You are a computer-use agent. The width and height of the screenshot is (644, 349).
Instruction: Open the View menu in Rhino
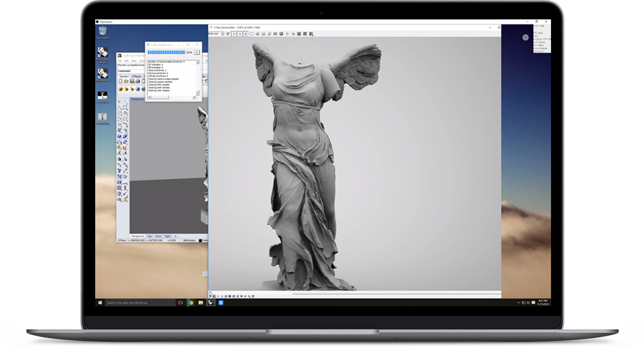click(x=134, y=61)
